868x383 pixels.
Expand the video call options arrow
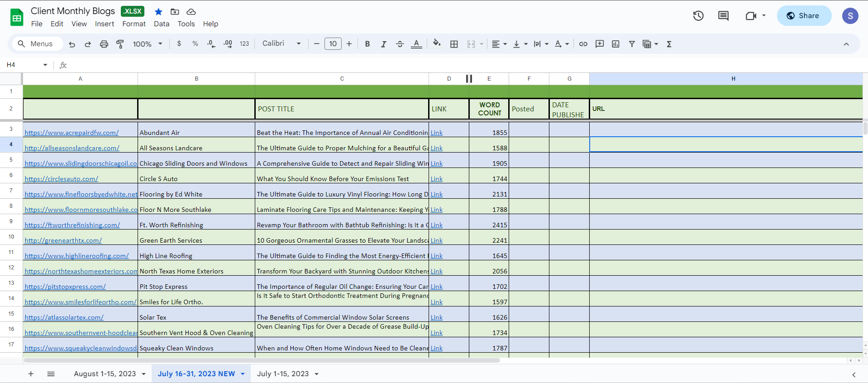coord(764,16)
